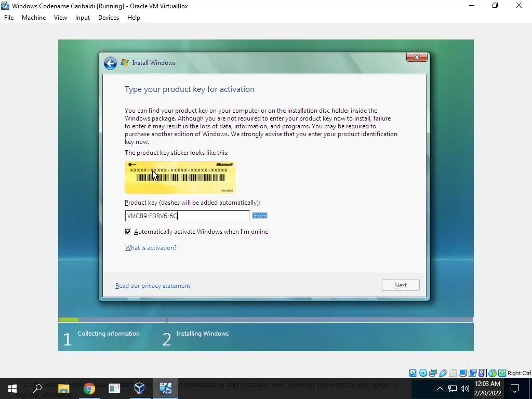Open the File menu

(x=9, y=18)
